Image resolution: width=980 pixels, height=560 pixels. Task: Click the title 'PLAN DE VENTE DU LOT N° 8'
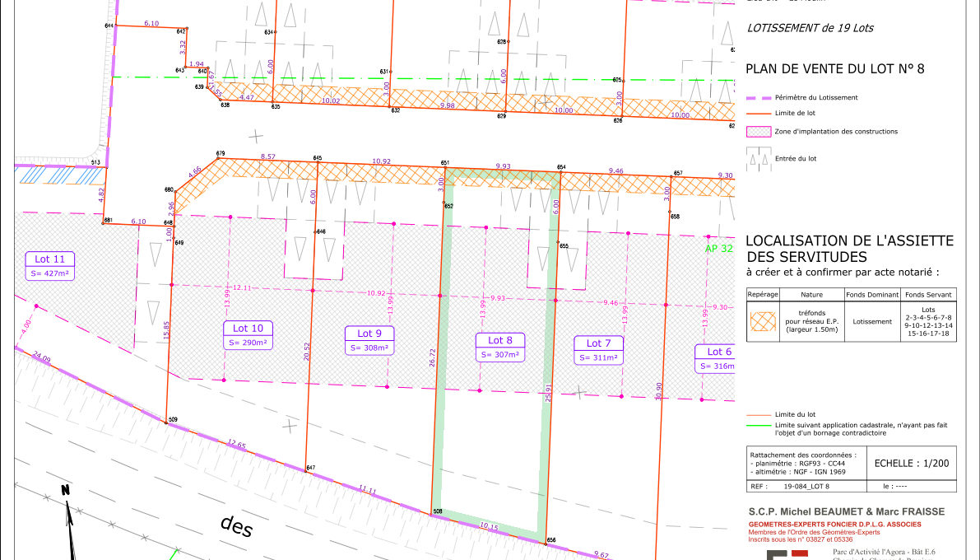835,69
